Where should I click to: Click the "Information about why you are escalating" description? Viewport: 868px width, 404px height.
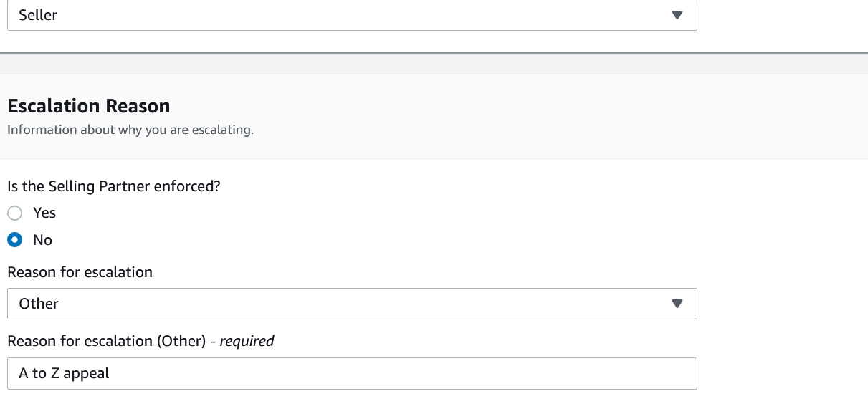pyautogui.click(x=130, y=130)
